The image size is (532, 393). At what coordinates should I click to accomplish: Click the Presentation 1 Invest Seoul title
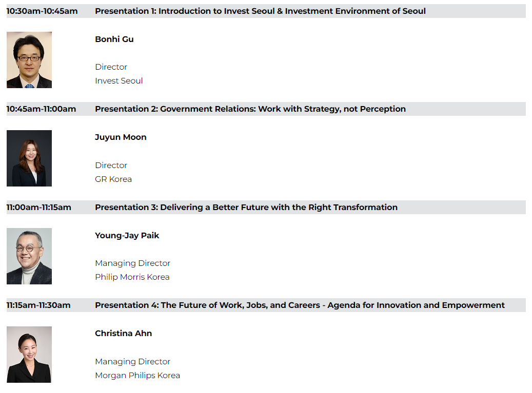pos(260,11)
